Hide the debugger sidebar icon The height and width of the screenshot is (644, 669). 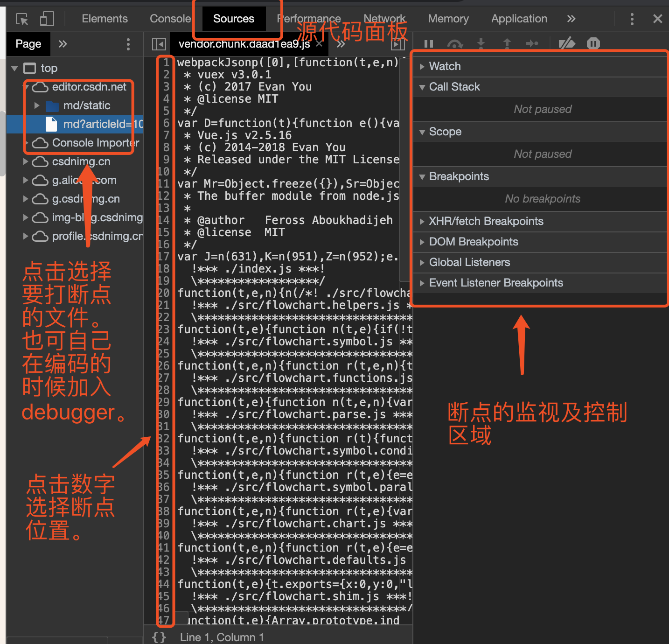[398, 44]
